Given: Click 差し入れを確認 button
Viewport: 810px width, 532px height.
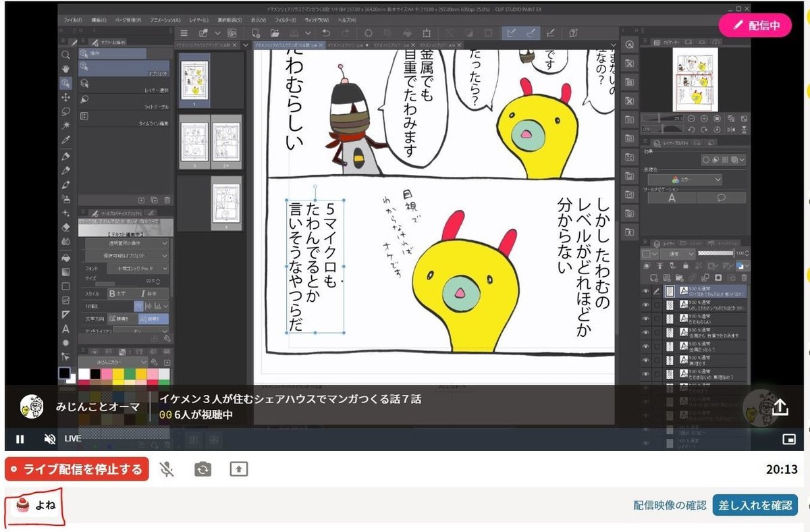Looking at the screenshot, I should point(755,505).
